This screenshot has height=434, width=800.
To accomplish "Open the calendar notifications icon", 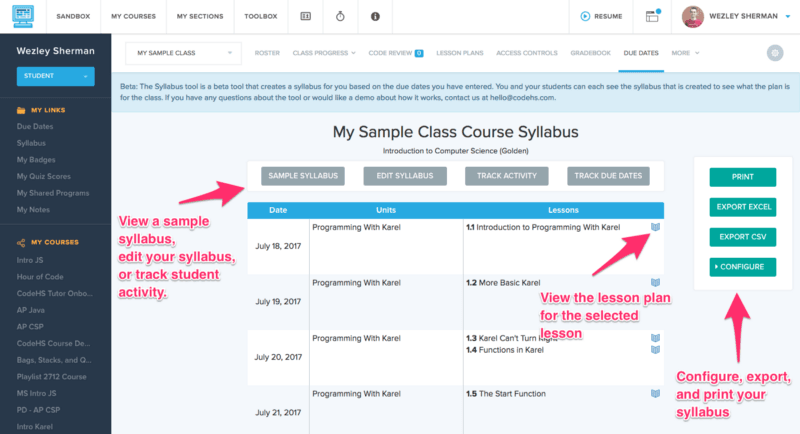I will click(x=653, y=16).
